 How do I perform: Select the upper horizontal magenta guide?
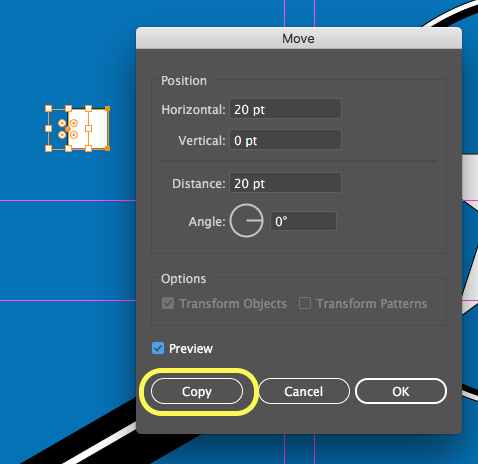68,200
